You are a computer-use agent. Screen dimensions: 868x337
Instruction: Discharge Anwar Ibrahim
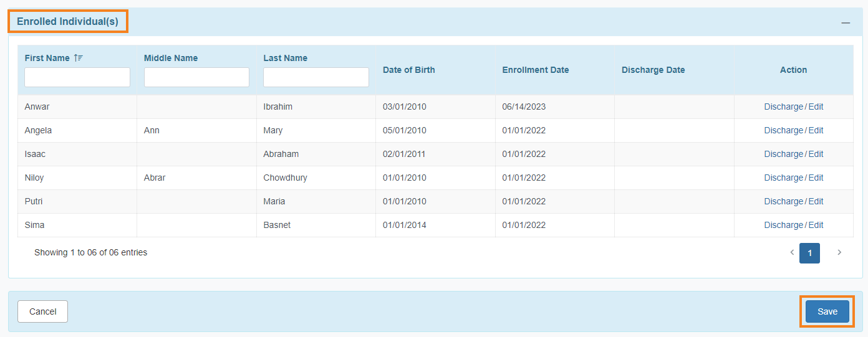[783, 107]
